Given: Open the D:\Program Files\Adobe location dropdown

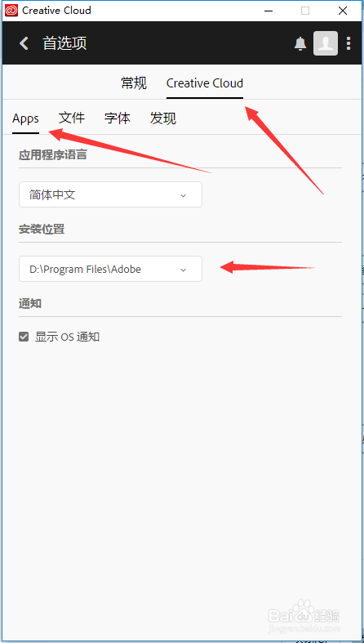Looking at the screenshot, I should pos(110,269).
